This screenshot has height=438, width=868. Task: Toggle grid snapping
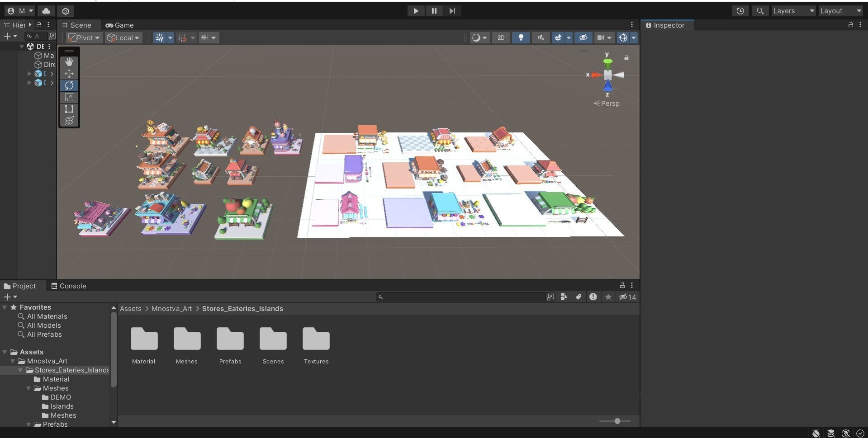point(182,38)
